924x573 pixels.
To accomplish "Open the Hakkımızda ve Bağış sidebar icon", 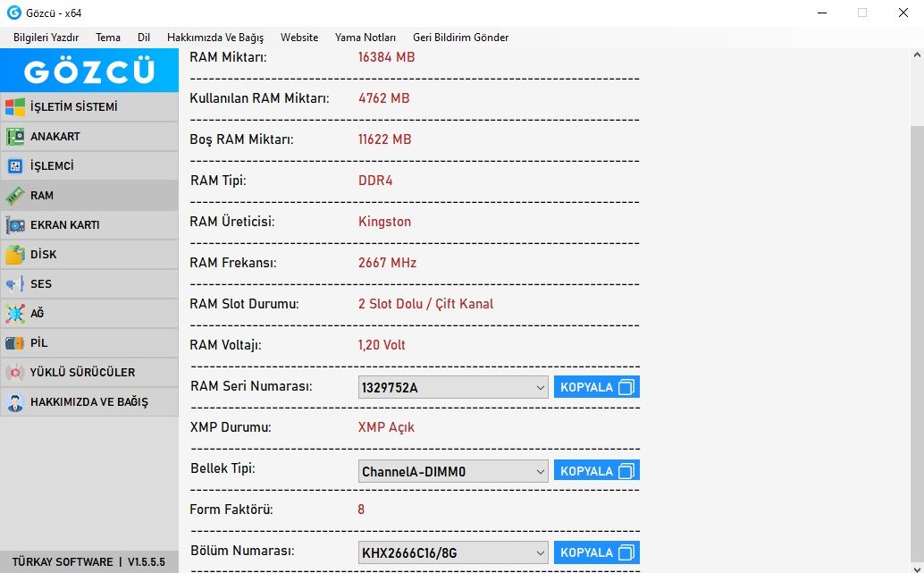I will point(15,402).
